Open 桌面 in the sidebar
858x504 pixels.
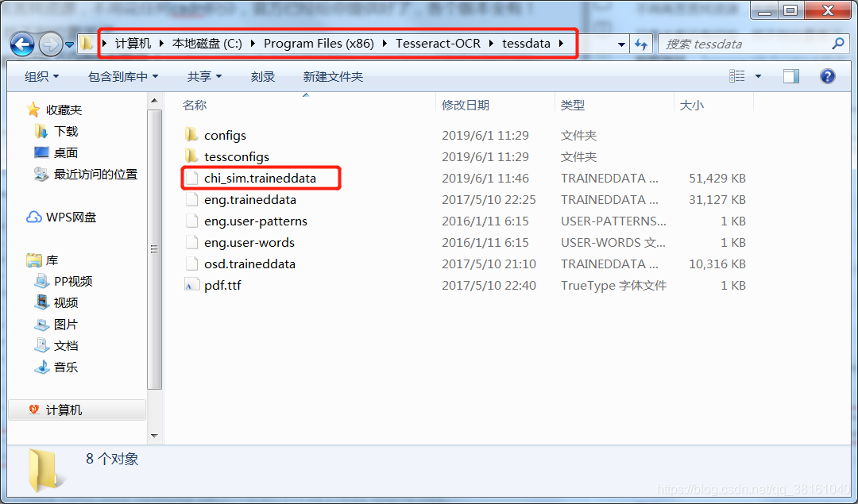66,152
